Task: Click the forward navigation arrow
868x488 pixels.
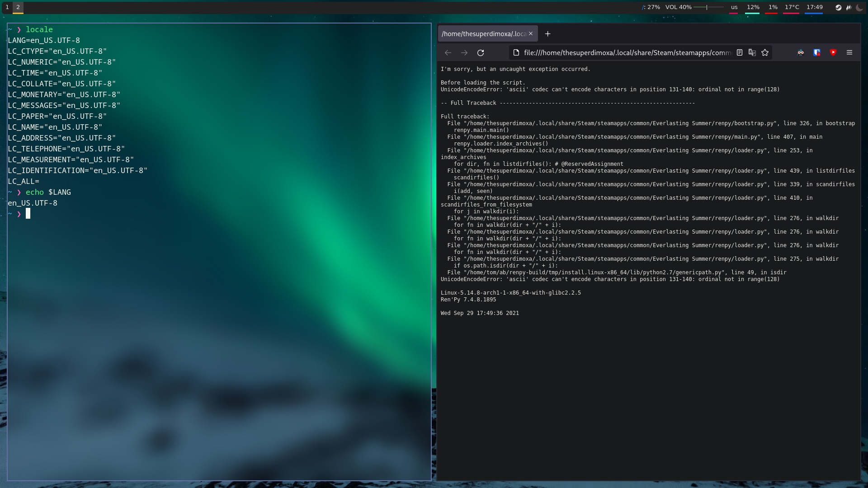Action: [464, 52]
